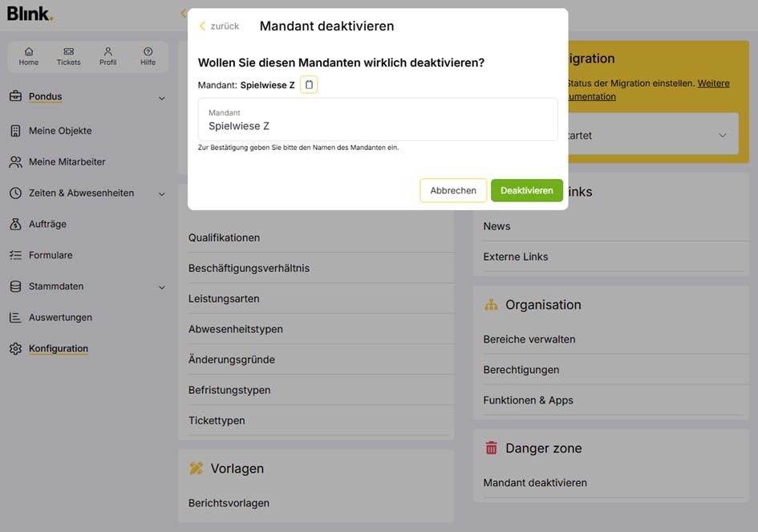Click the Konfiguration gear icon in sidebar
Screen dimensions: 758x532
(15, 349)
